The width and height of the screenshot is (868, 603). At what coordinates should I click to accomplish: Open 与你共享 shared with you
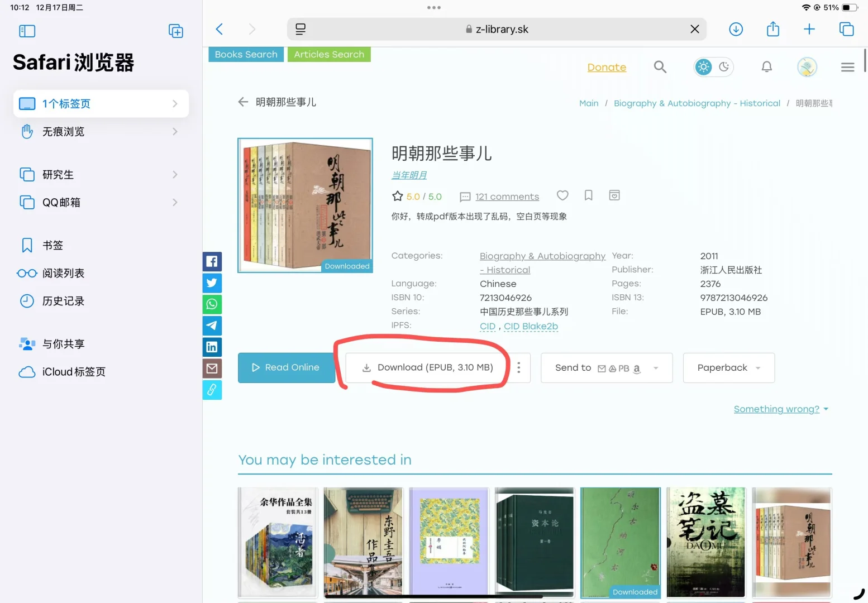(101, 344)
